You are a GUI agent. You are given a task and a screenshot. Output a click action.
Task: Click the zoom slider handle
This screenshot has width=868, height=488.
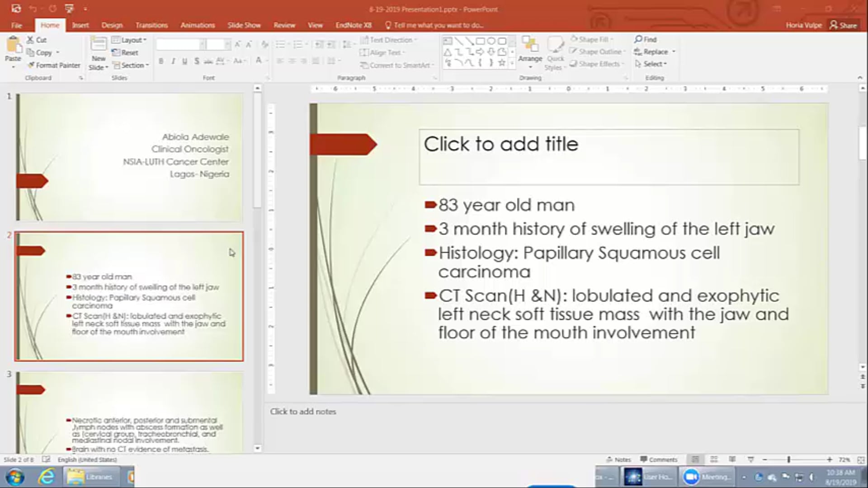[x=788, y=460]
